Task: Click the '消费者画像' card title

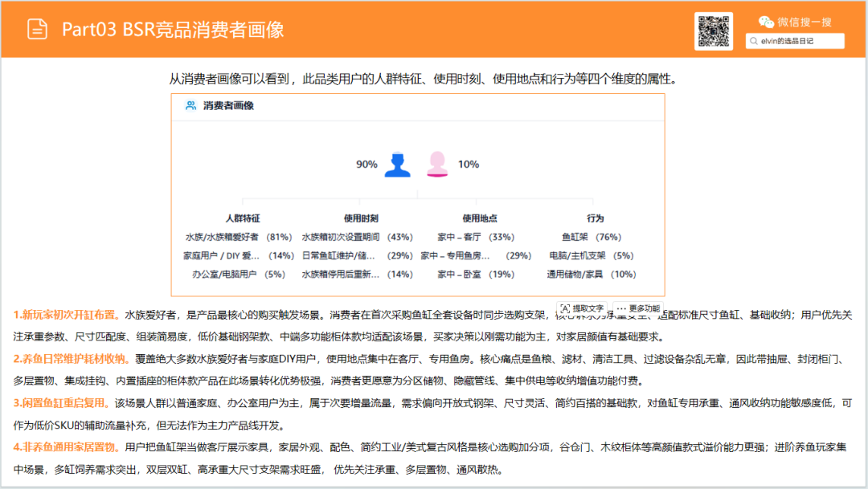Action: [x=228, y=105]
